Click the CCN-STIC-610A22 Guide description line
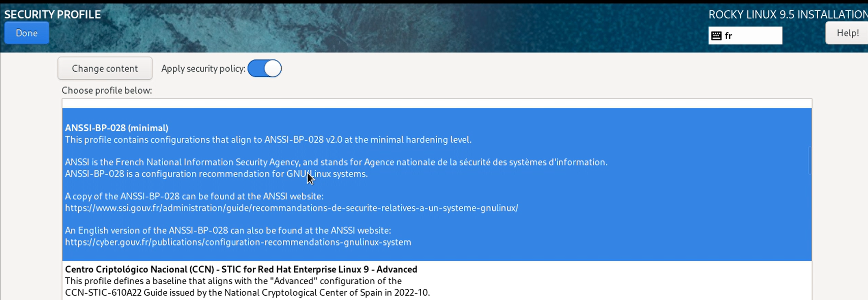This screenshot has width=868, height=300. 247,292
